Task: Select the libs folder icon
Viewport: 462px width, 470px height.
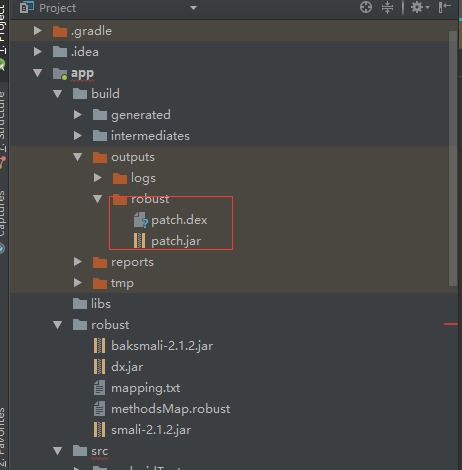Action: 80,304
